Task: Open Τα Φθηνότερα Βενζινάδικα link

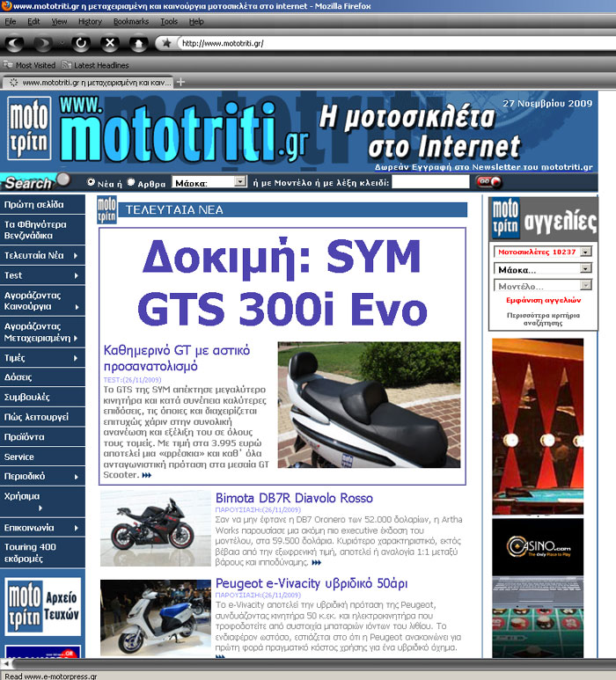Action: click(x=42, y=230)
